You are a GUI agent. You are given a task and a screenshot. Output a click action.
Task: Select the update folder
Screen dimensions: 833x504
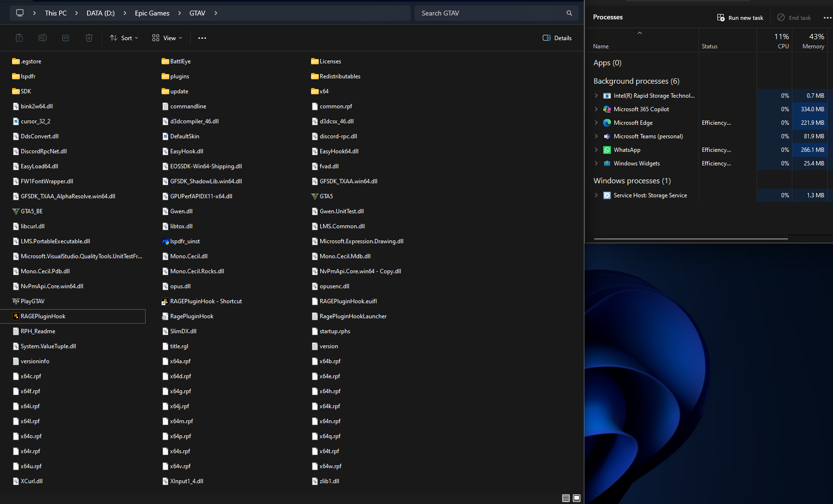pyautogui.click(x=176, y=91)
